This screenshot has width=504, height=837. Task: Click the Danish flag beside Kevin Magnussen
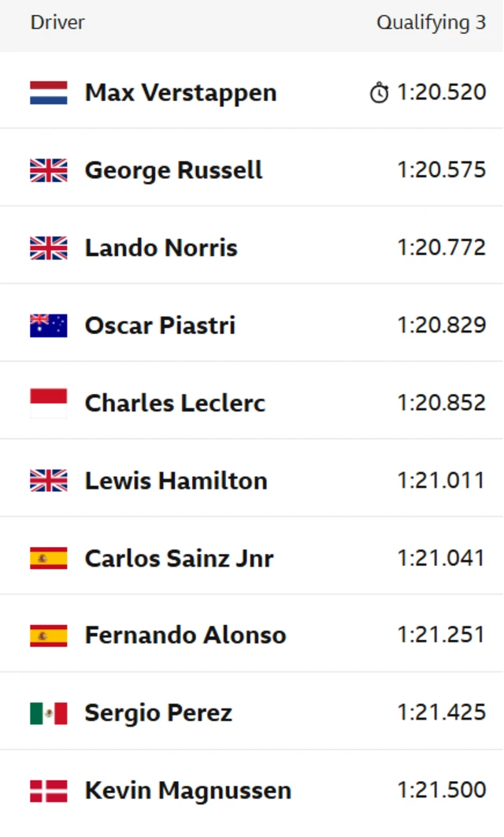point(49,790)
